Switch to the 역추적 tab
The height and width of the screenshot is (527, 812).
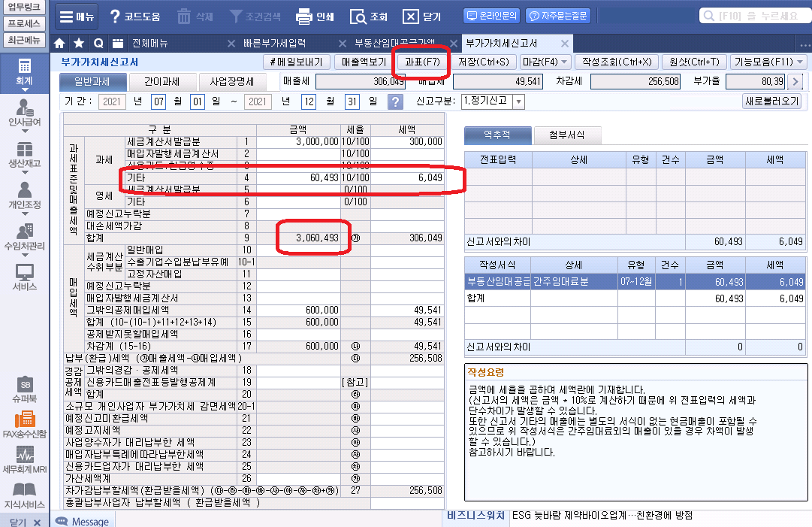click(497, 135)
